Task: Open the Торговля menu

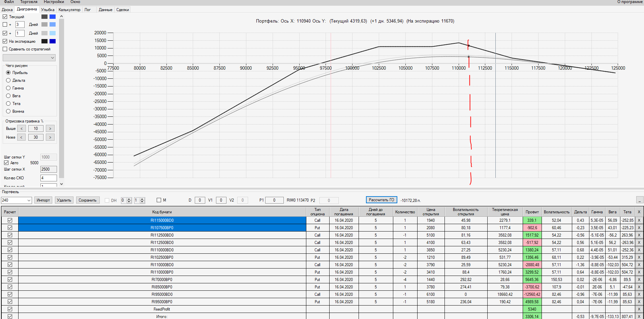Action: (29, 2)
